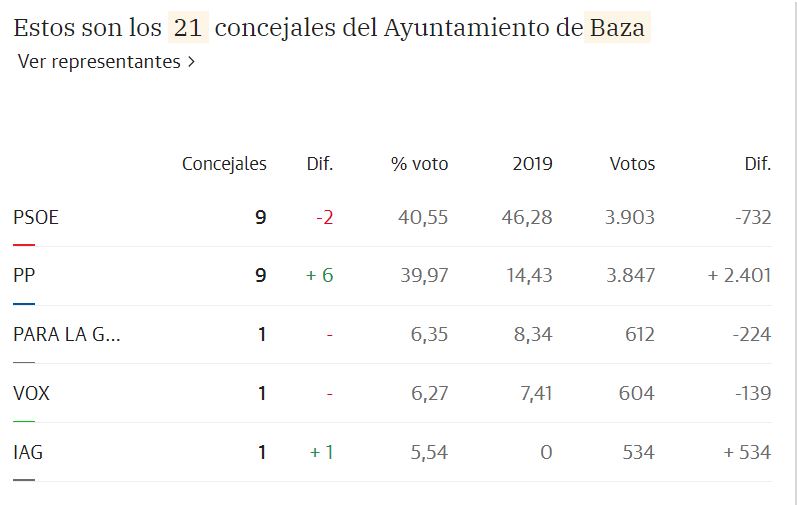This screenshot has width=797, height=505.
Task: Click the blue PP color bar
Action: coord(24,303)
